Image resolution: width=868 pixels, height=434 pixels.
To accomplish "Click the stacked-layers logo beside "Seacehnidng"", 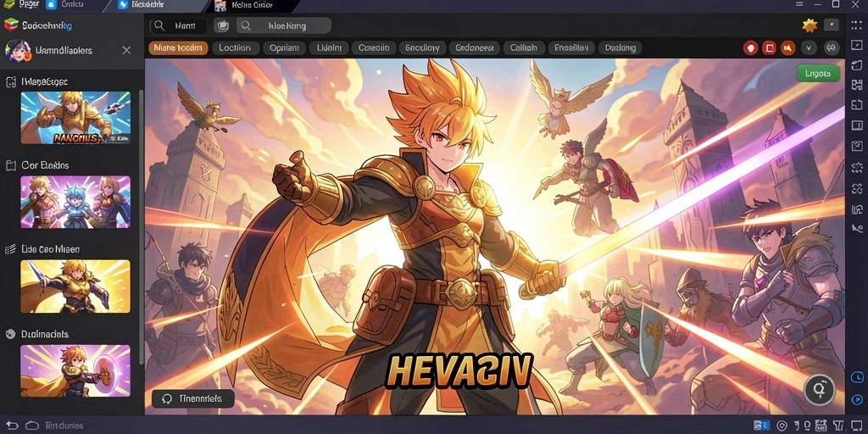I will (x=10, y=25).
